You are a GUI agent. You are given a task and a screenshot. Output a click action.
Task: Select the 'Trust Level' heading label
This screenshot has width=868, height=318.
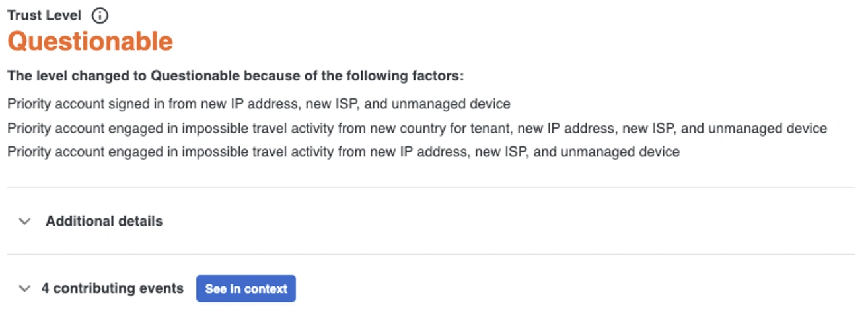point(44,15)
